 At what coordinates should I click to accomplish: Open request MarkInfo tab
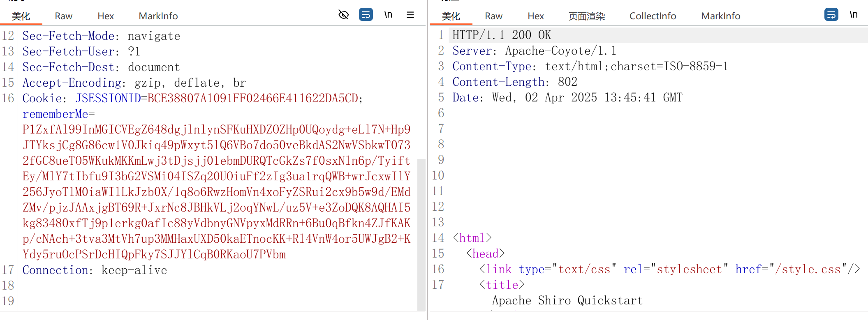pos(158,16)
